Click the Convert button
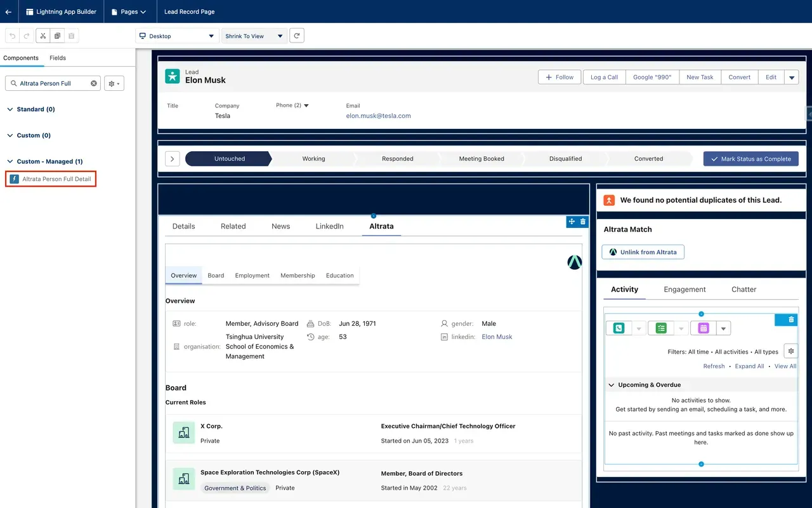This screenshot has height=508, width=812. pyautogui.click(x=740, y=77)
